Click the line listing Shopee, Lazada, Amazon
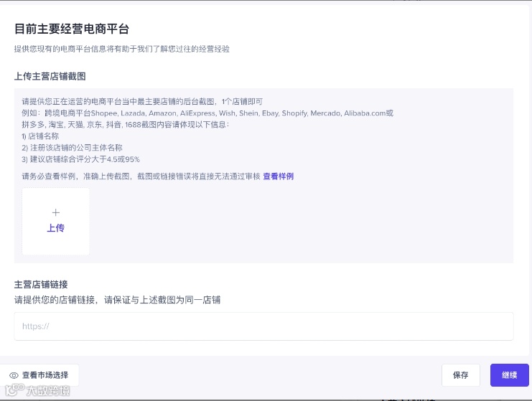The height and width of the screenshot is (401, 532). pos(207,113)
